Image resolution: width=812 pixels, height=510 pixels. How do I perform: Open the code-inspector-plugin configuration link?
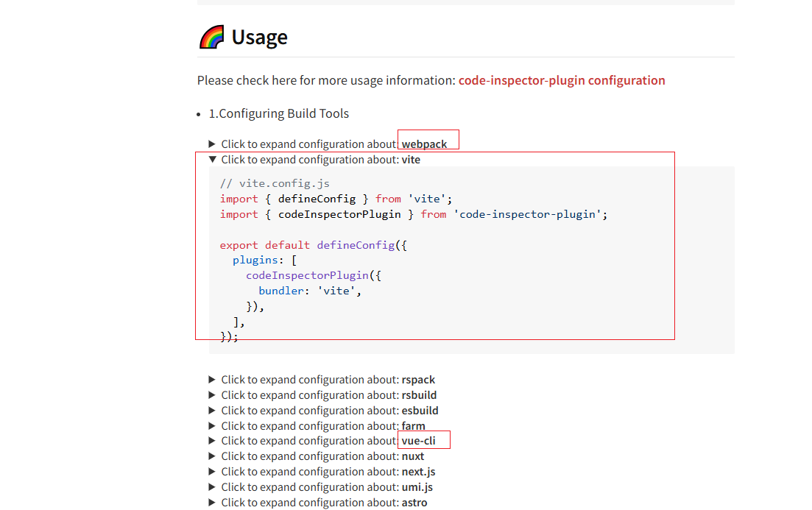point(562,80)
